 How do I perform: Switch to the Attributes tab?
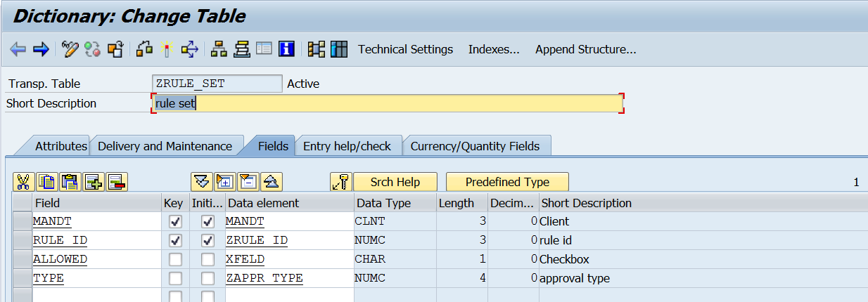click(60, 146)
